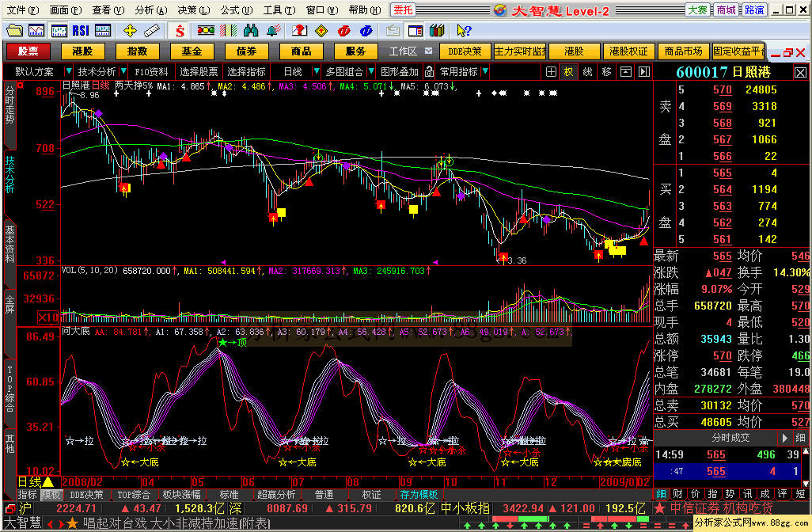Click the 日线 yellow triangle period indicator
The image size is (812, 532).
[x=48, y=482]
